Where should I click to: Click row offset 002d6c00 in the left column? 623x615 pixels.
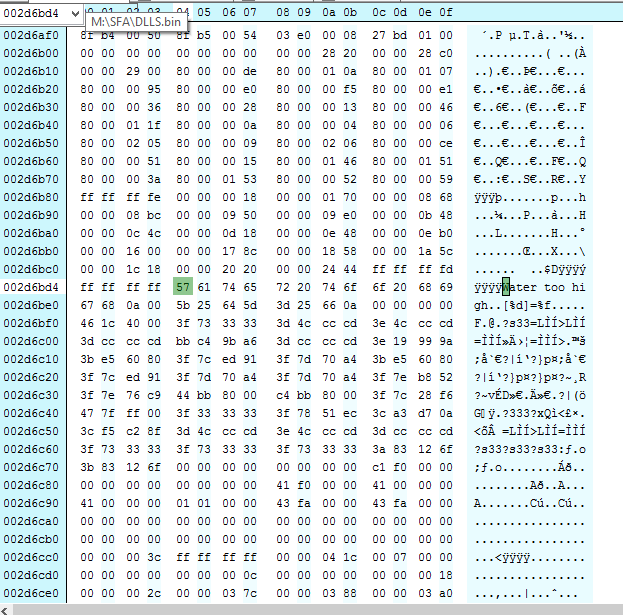pyautogui.click(x=31, y=341)
